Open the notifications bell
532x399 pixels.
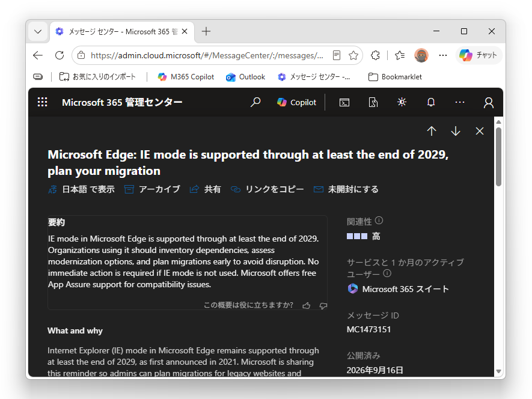coord(431,102)
